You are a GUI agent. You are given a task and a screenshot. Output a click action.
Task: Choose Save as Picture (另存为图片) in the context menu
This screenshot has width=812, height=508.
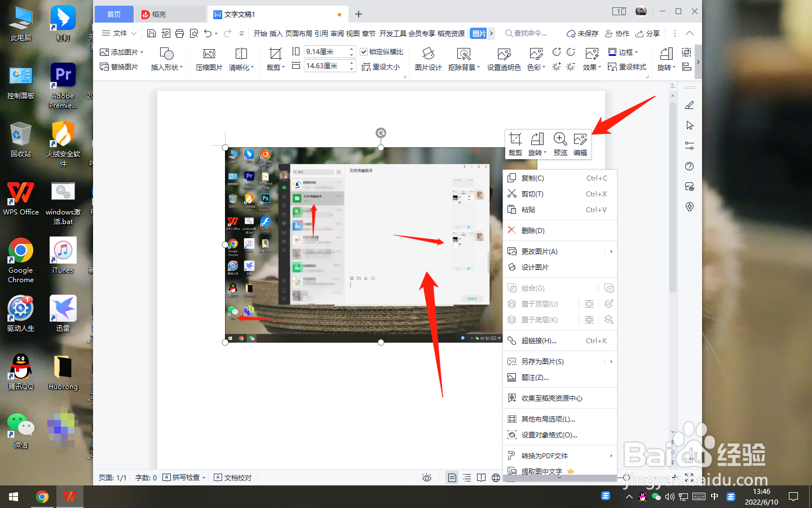pyautogui.click(x=559, y=361)
